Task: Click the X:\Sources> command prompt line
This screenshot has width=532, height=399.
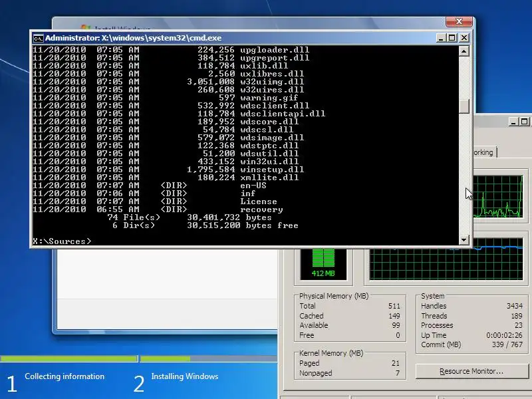Action: point(62,241)
